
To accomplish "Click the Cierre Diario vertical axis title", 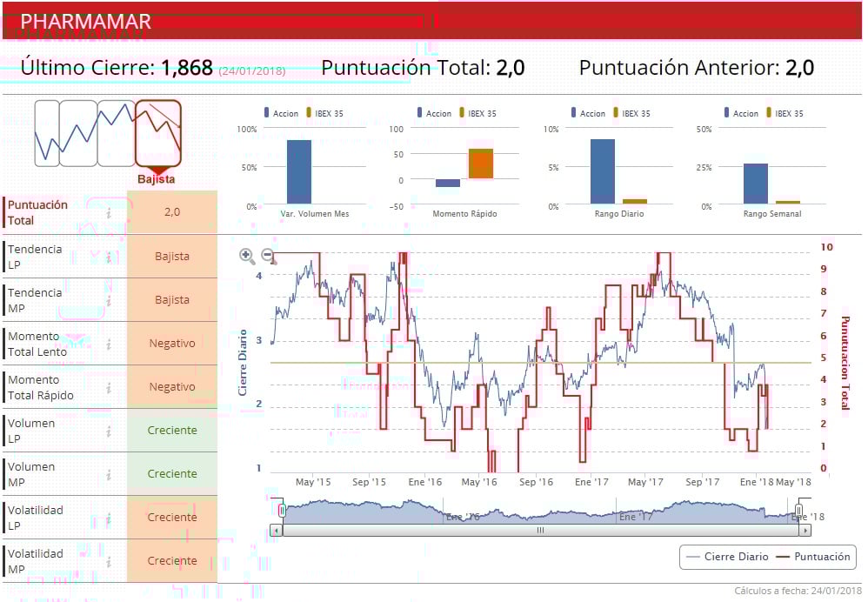I will click(x=243, y=363).
